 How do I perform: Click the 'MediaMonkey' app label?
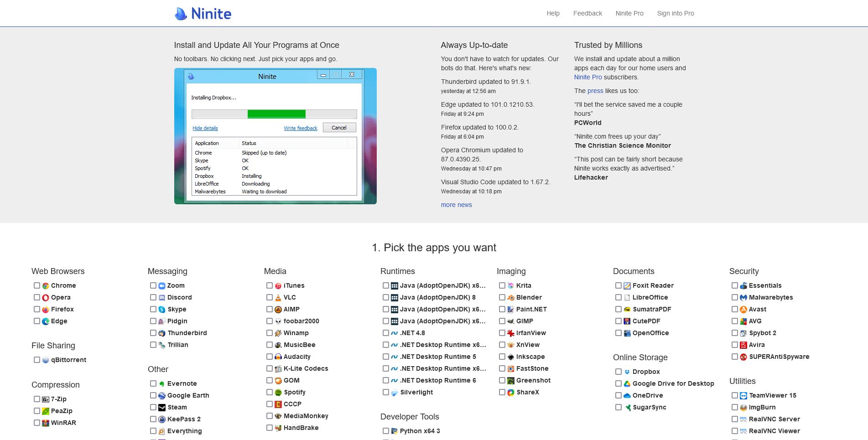coord(306,416)
